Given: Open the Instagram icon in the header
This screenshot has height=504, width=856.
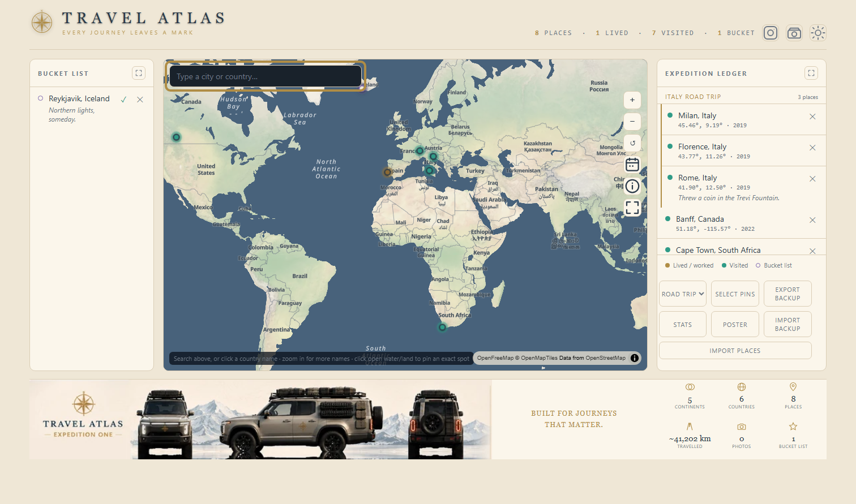Looking at the screenshot, I should [771, 33].
